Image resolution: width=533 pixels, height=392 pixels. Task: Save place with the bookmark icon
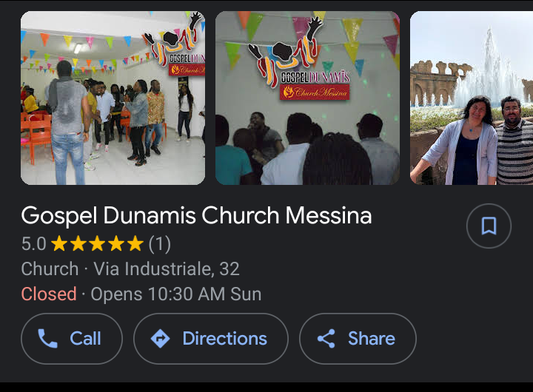coord(489,226)
